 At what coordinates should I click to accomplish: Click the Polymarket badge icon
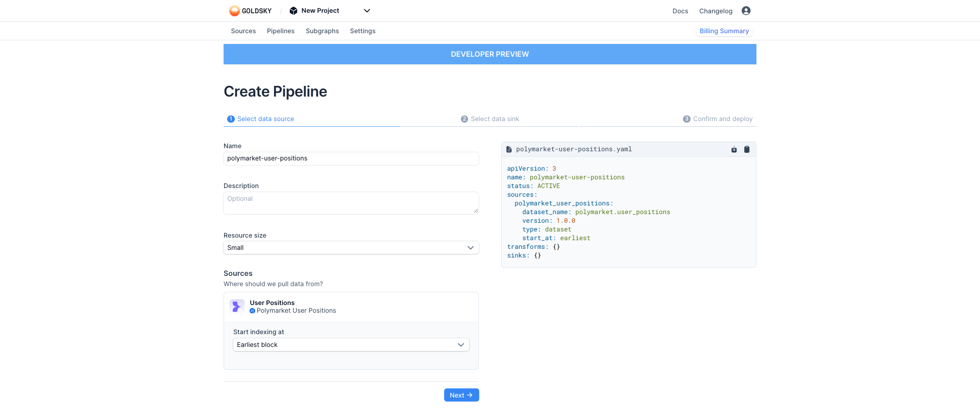(x=252, y=311)
